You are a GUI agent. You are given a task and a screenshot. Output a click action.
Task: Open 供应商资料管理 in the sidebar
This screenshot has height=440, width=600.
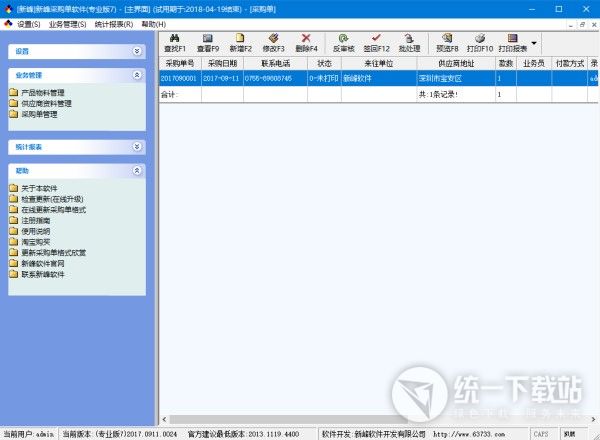click(46, 103)
